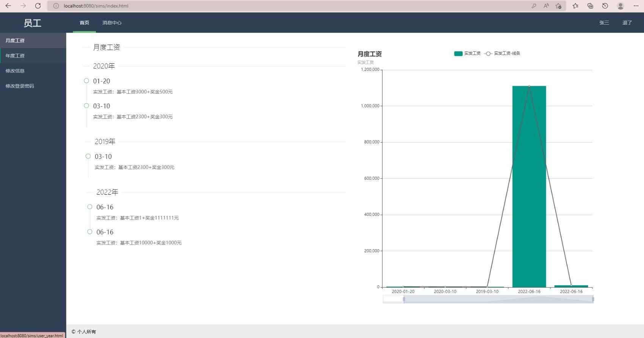Open 消息中心 tab
The image size is (644, 338).
(x=112, y=23)
